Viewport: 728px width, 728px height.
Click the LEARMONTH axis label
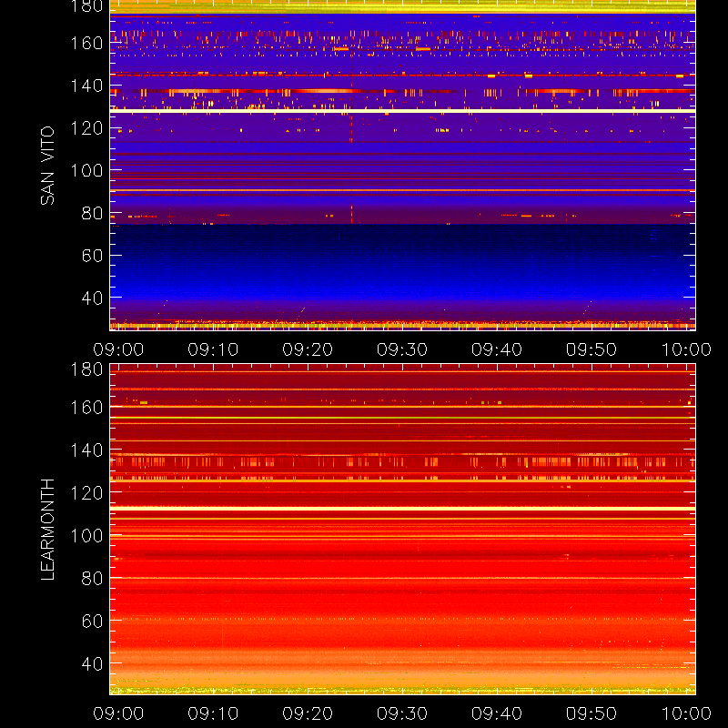tap(47, 530)
